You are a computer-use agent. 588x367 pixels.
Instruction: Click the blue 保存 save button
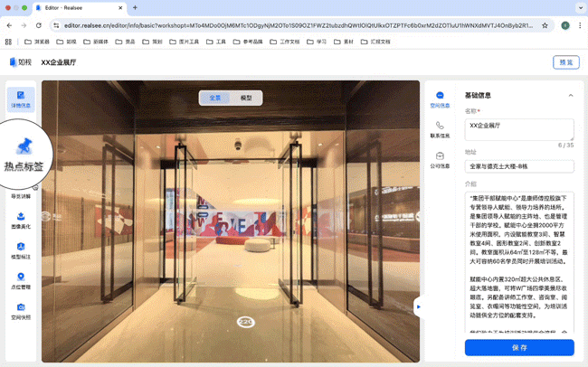(x=519, y=347)
